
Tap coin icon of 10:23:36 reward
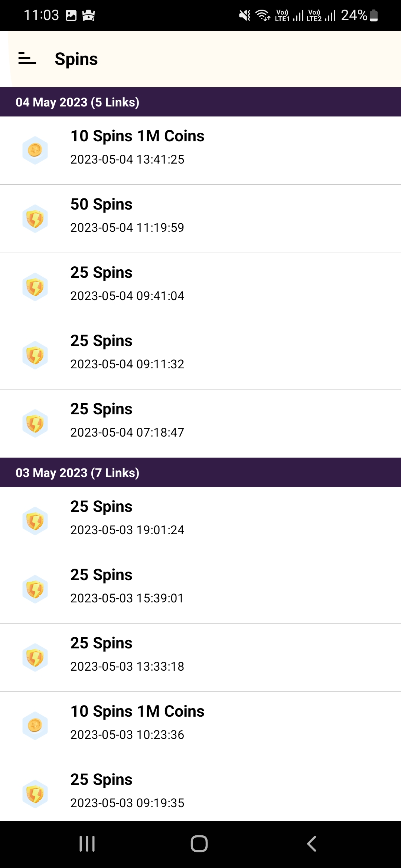pyautogui.click(x=35, y=726)
